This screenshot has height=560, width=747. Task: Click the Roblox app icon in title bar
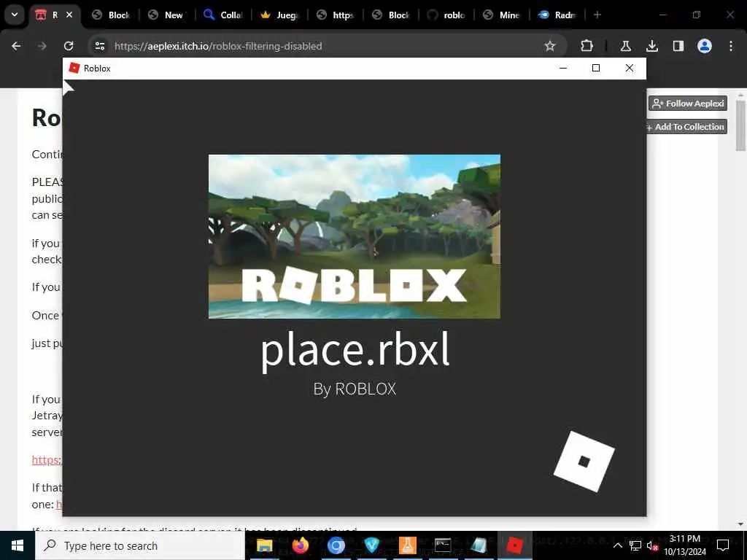tap(74, 68)
